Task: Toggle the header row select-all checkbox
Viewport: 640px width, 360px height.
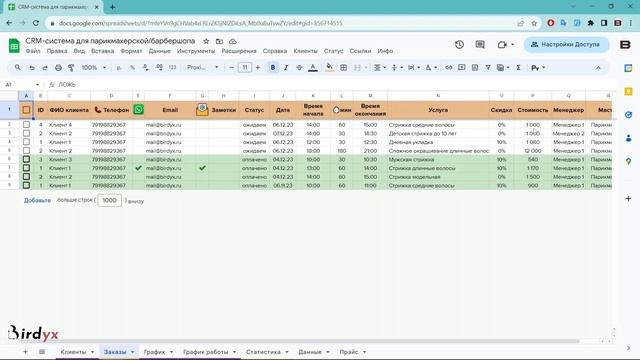Action: 26,110
